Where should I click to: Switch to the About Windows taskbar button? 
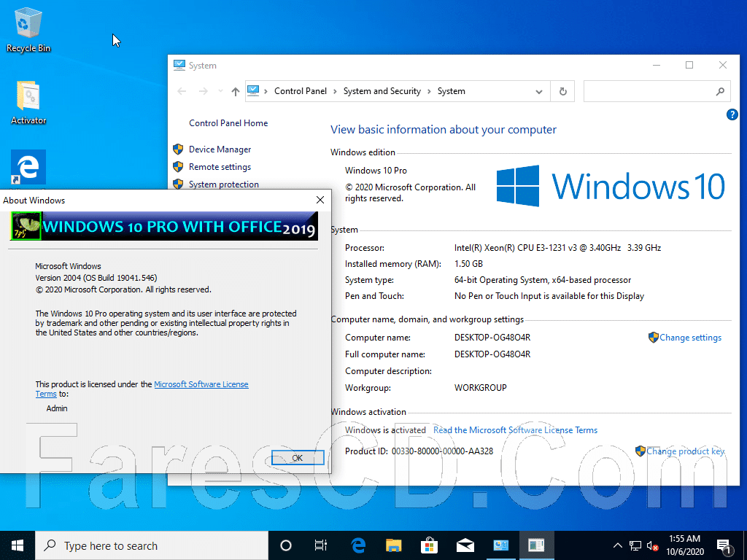(536, 545)
